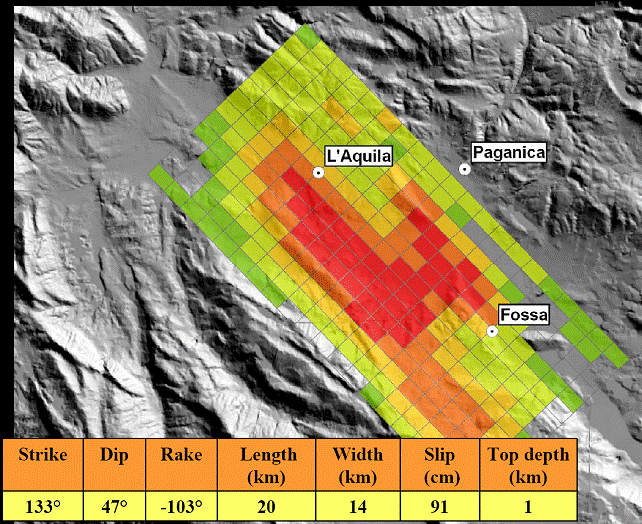
Task: Select the Paganica location marker dot
Action: (x=464, y=169)
